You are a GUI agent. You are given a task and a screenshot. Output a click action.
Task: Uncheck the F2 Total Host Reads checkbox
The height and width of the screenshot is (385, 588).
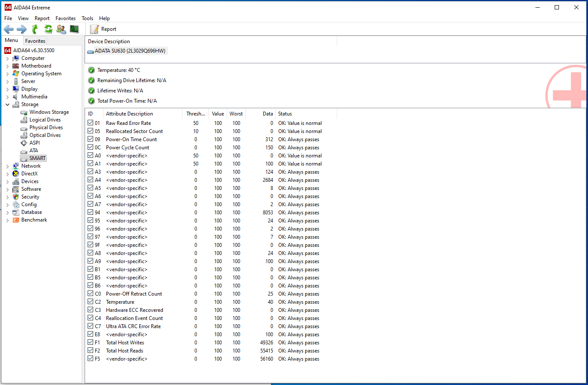pos(91,350)
